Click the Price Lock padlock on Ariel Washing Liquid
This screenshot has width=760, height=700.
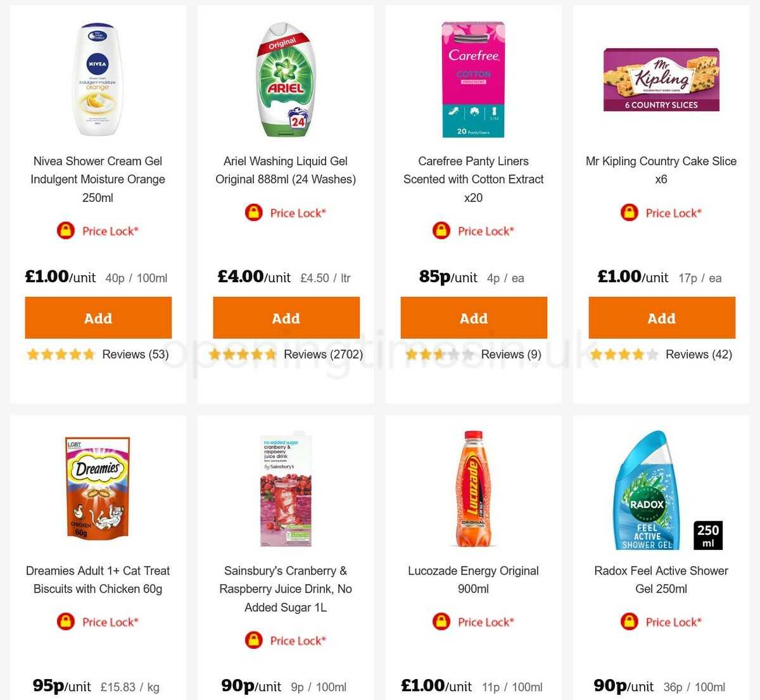[x=253, y=213]
